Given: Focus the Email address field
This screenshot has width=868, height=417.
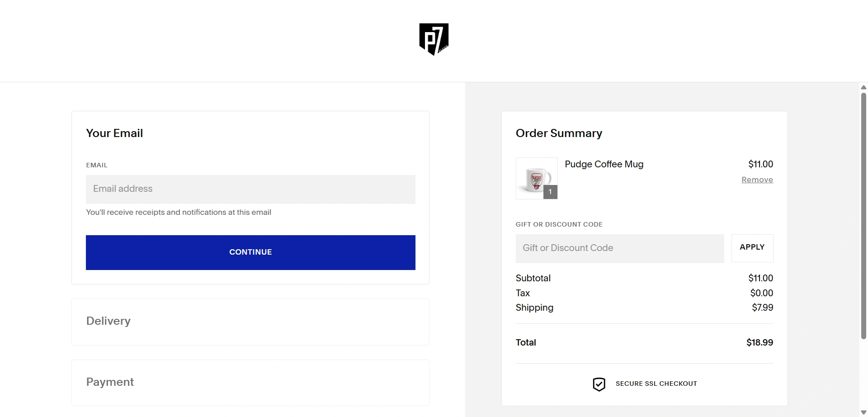Looking at the screenshot, I should tap(250, 189).
